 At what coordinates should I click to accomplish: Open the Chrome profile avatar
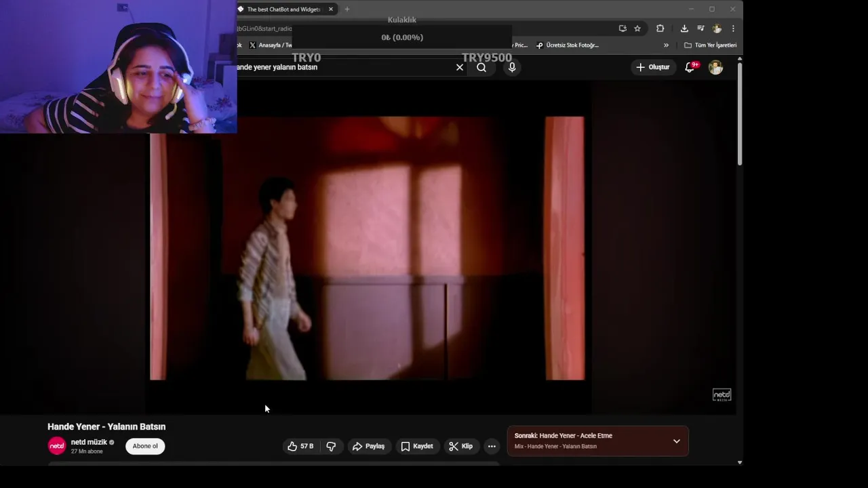click(x=717, y=28)
